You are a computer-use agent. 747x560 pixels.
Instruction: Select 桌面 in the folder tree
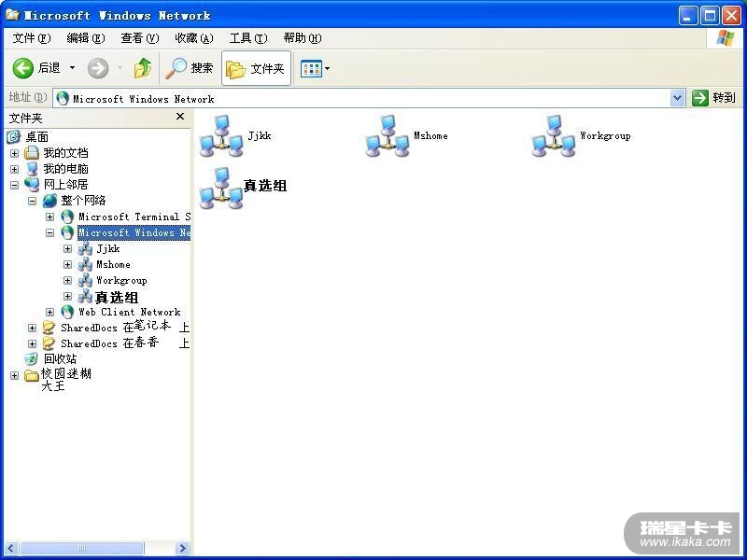click(37, 137)
